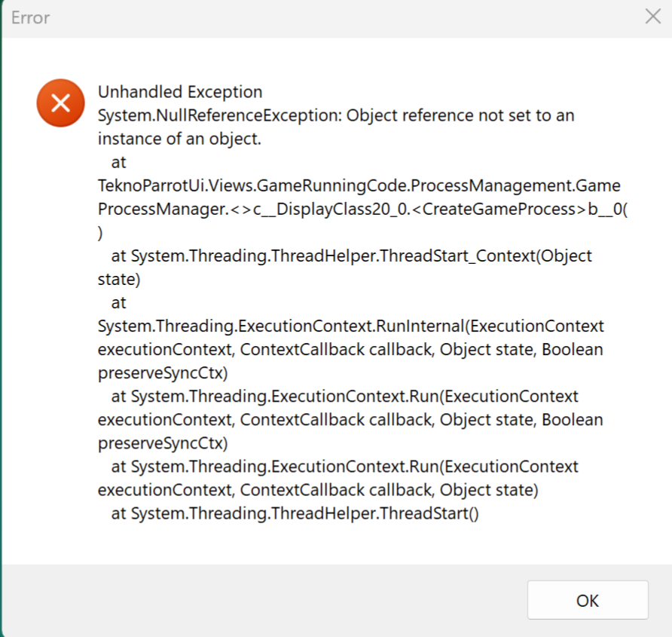Click the lone closing parenthesis line

(x=101, y=233)
